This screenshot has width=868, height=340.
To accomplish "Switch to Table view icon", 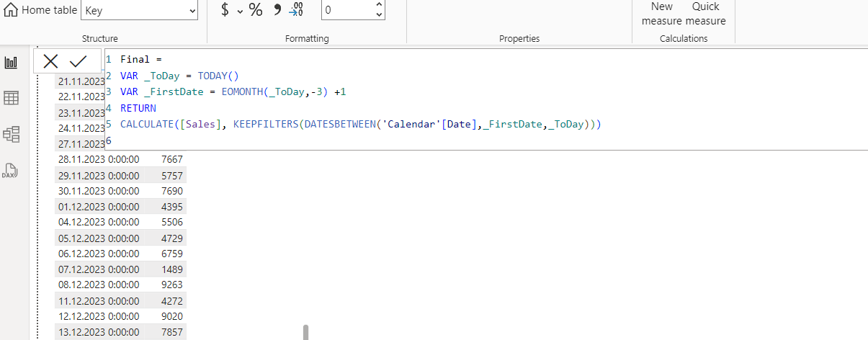I will [x=11, y=98].
